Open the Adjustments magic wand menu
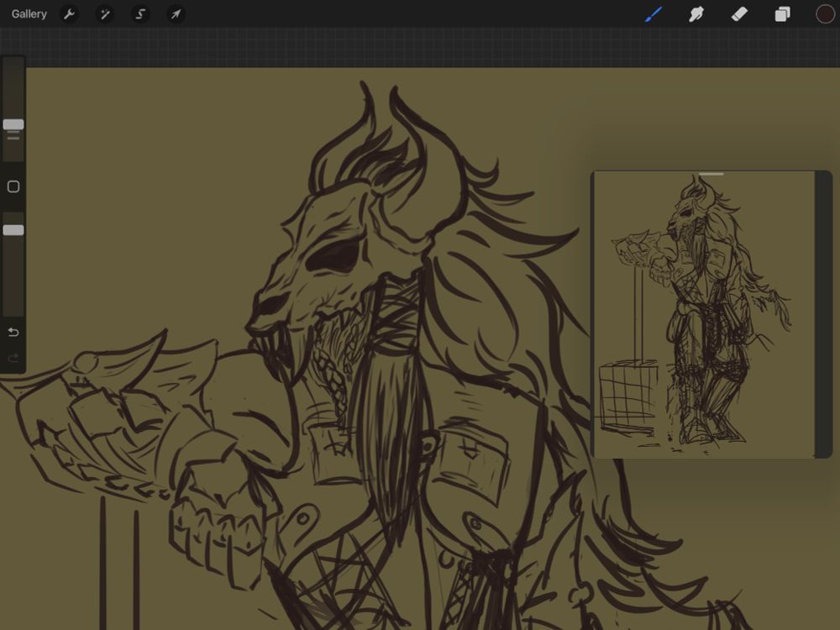 tap(104, 14)
